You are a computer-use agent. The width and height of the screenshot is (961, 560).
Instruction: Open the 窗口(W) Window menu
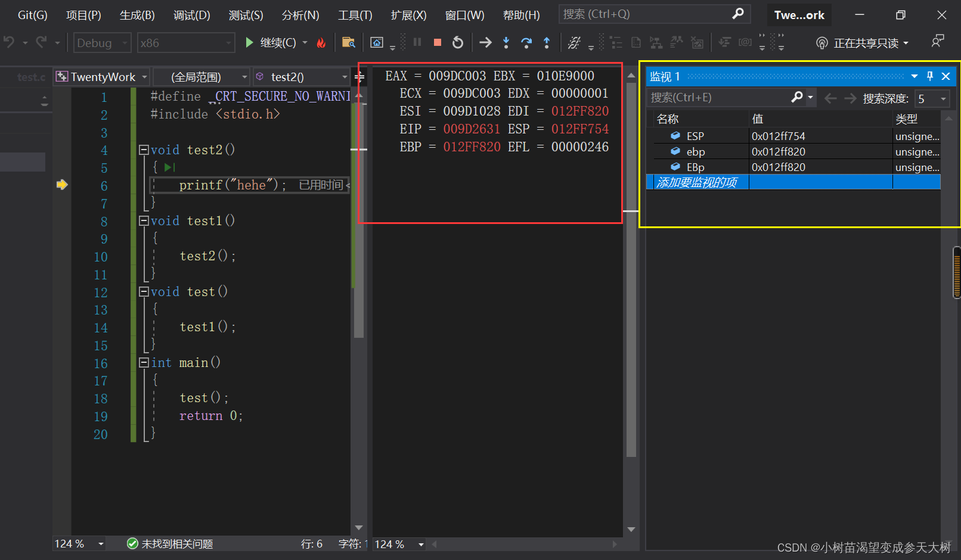(464, 15)
